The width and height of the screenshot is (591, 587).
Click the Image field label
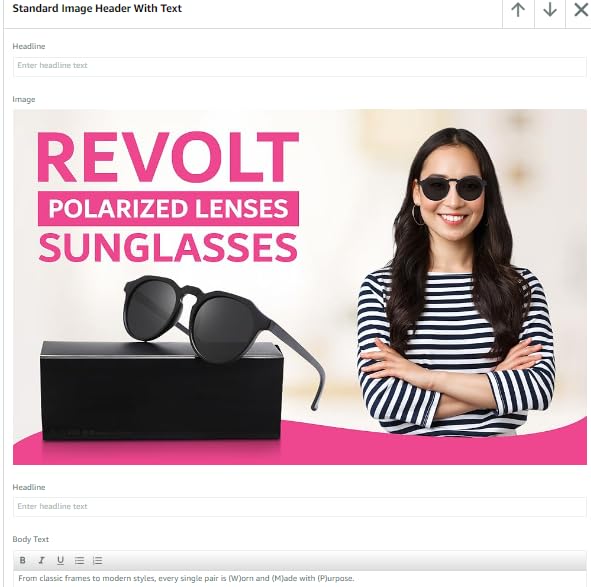tap(24, 99)
